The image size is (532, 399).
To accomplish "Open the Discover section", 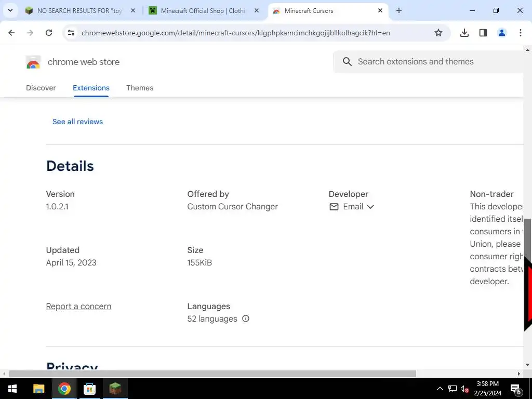I will (41, 88).
